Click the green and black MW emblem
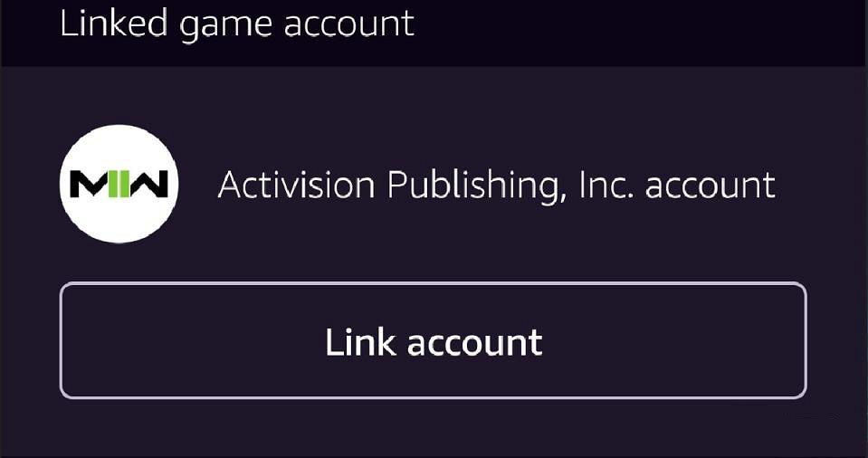Screen dimensions: 868x458 119,185
